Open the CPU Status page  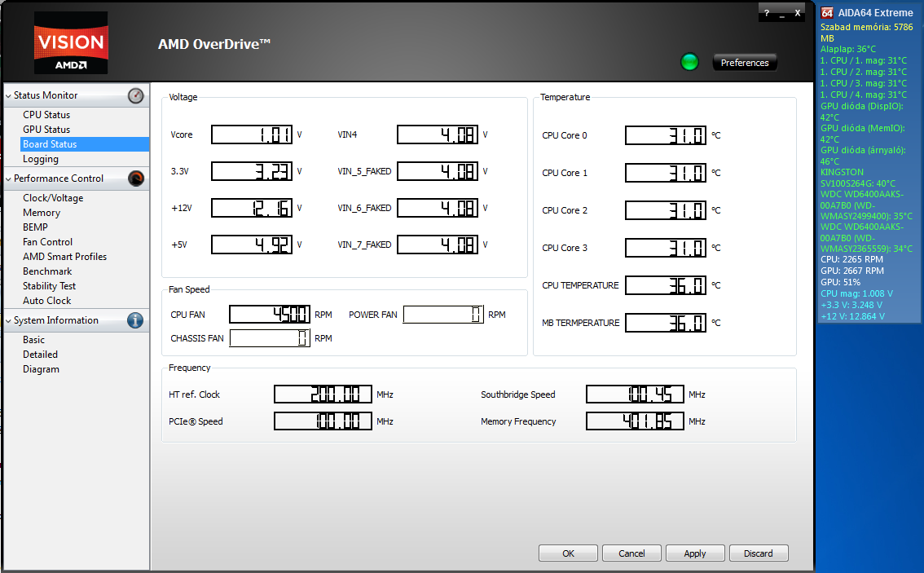46,115
